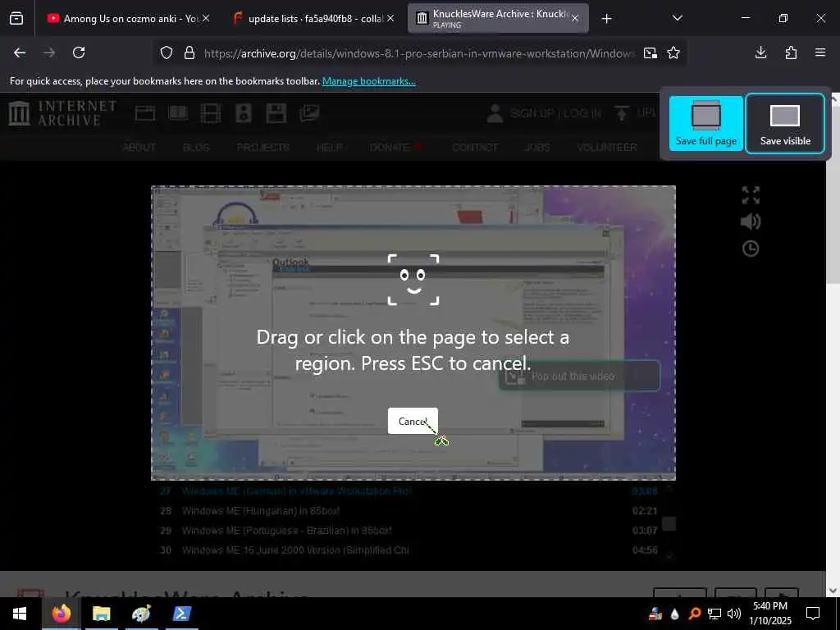Open File Explorer from the taskbar
Screen dimensions: 840x630
(101, 614)
